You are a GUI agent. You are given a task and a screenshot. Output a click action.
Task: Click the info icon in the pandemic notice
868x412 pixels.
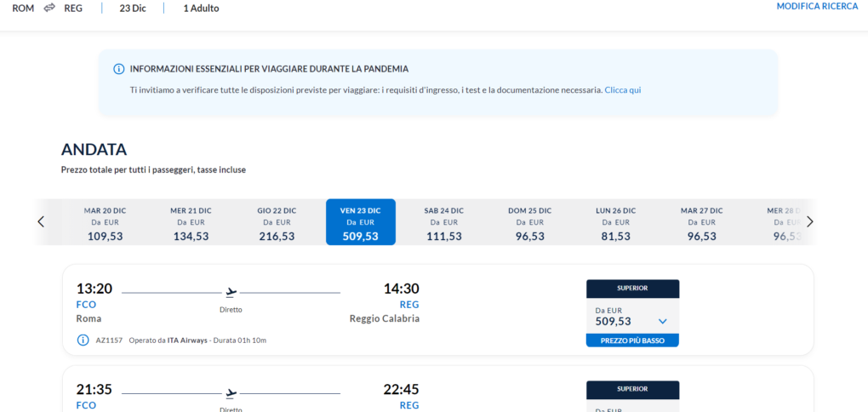pyautogui.click(x=118, y=69)
